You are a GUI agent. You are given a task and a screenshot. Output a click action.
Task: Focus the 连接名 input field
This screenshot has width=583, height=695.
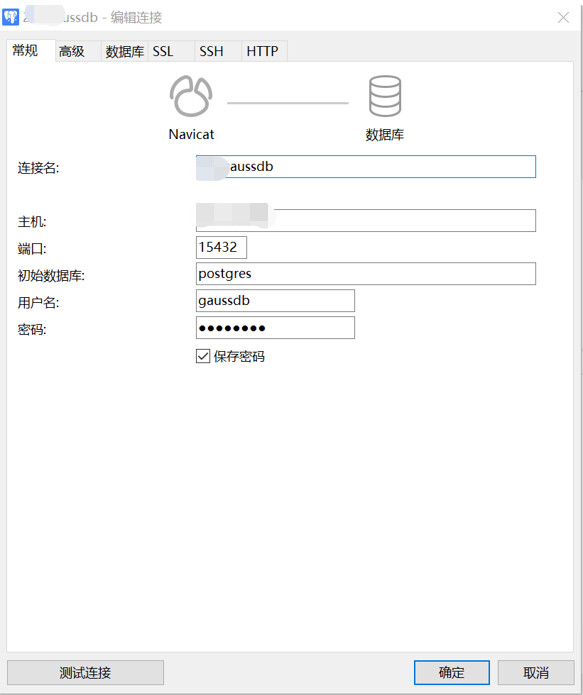pos(366,167)
